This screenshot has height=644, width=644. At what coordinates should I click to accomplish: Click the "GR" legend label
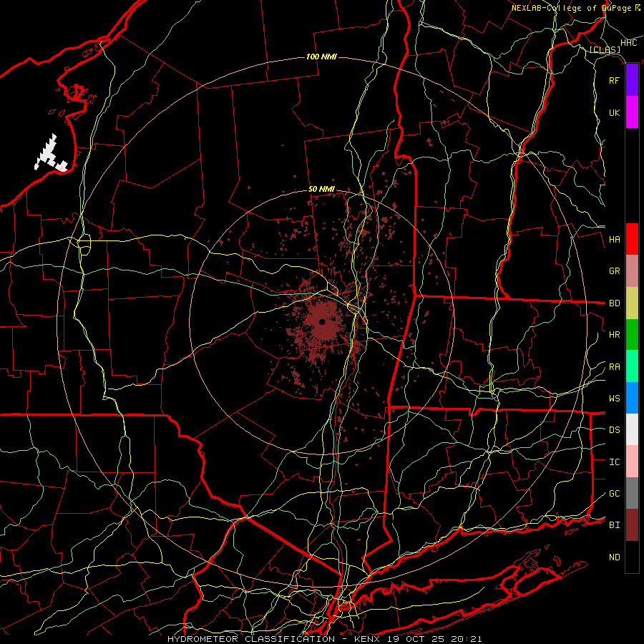[x=614, y=271]
